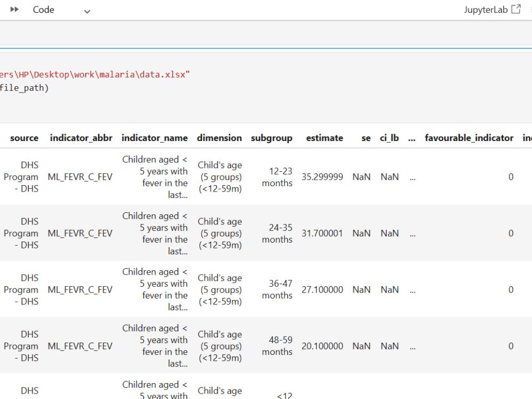Click the indicator_abbr column header
This screenshot has height=399, width=532.
point(81,138)
